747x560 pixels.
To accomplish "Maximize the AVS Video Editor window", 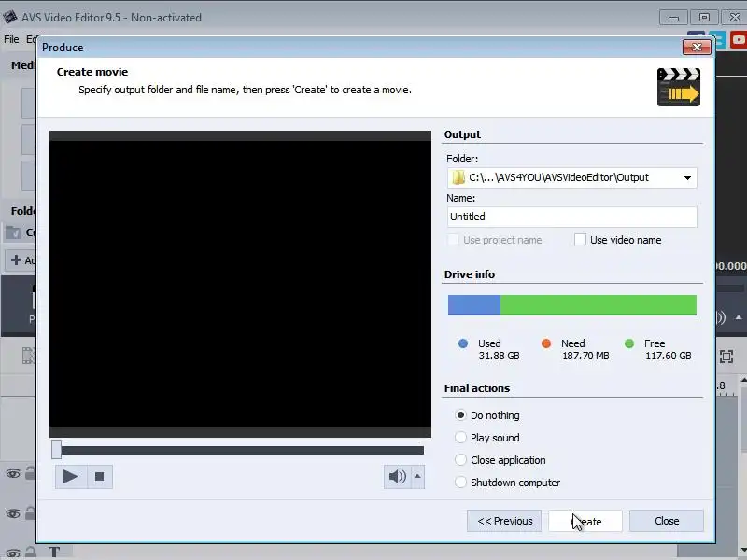I will pos(704,18).
